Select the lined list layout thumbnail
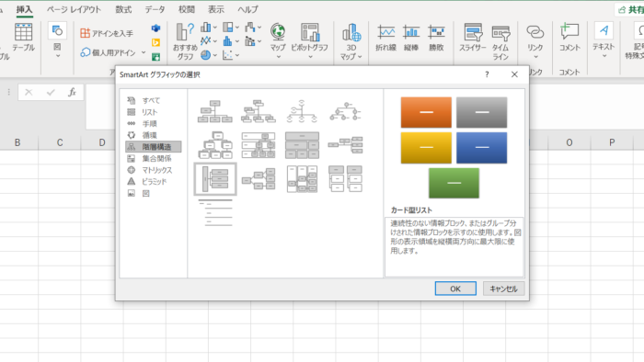This screenshot has height=362, width=644. tap(214, 213)
